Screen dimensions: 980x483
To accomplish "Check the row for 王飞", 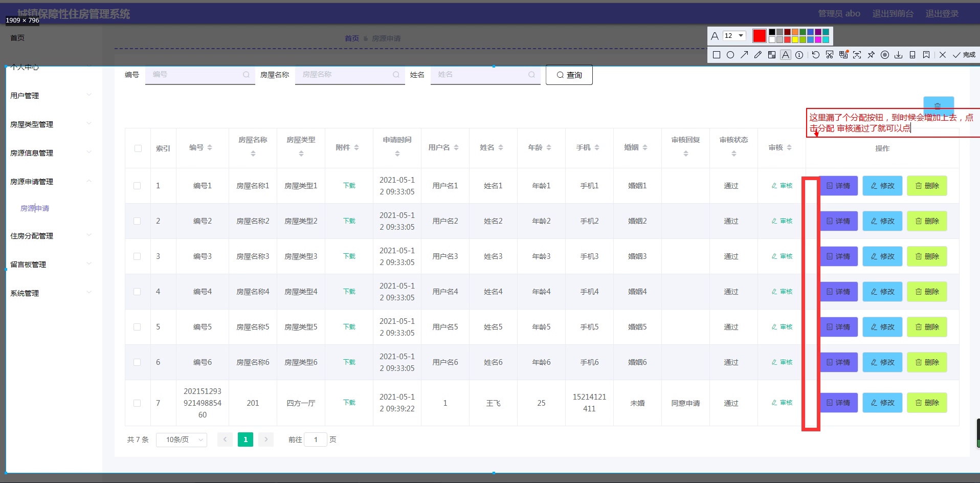I will coord(137,403).
